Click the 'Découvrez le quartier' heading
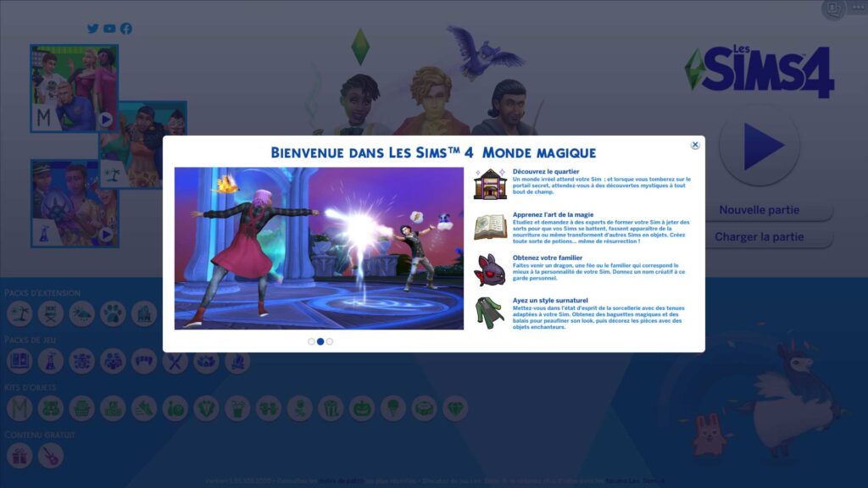This screenshot has height=488, width=868. (x=546, y=171)
